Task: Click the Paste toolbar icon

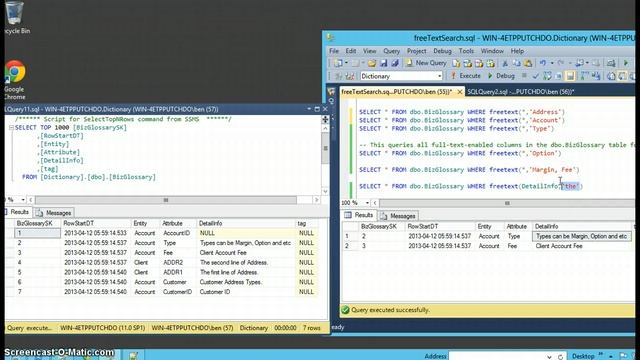Action: click(528, 63)
